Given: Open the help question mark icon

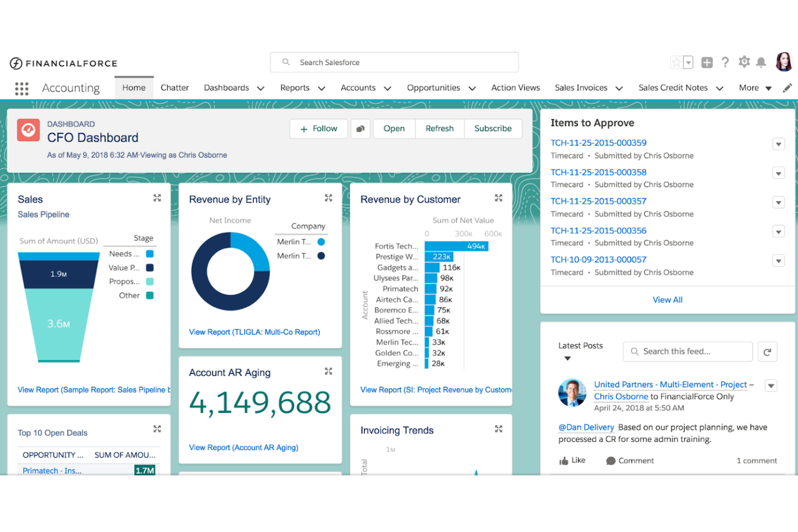Looking at the screenshot, I should coord(725,63).
